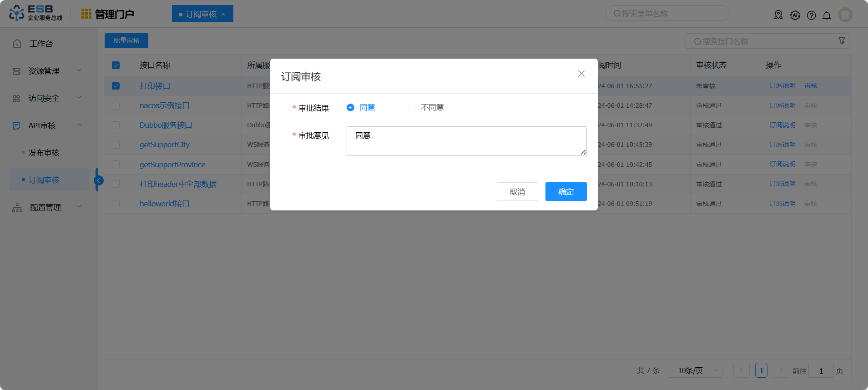Viewport: 868px width, 390px height.
Task: Click the 审批意见 text area
Action: 466,141
